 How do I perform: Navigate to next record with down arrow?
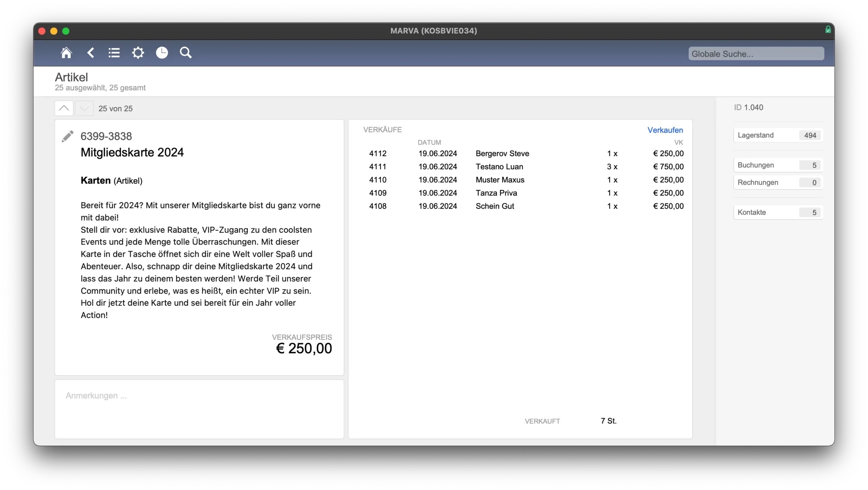(84, 108)
